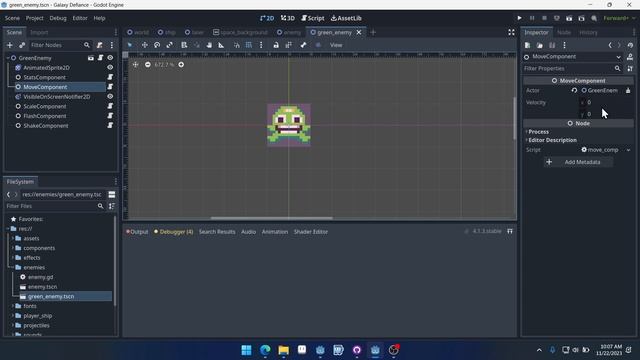Viewport: 640px width, 360px height.
Task: Click Add Metadata button
Action: (578, 162)
